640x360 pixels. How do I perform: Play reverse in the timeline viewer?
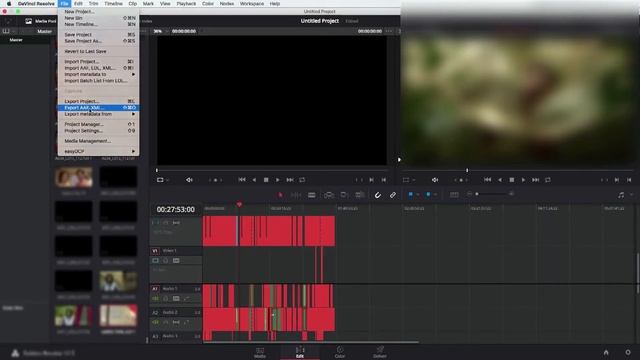(x=500, y=180)
